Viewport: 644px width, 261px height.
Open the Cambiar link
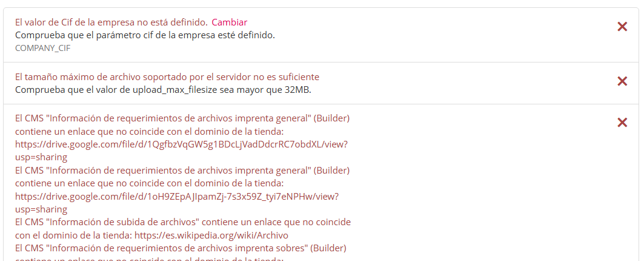click(229, 22)
